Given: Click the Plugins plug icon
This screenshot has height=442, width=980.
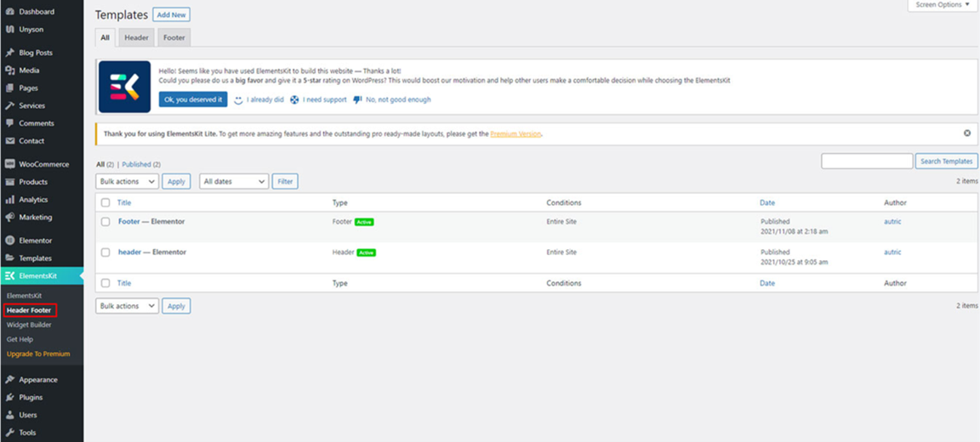Looking at the screenshot, I should click(x=9, y=397).
